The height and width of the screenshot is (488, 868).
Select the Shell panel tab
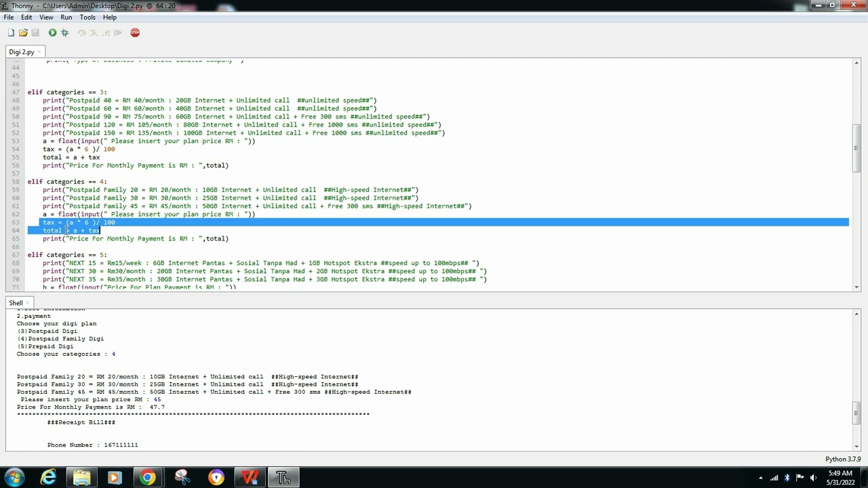pos(16,303)
